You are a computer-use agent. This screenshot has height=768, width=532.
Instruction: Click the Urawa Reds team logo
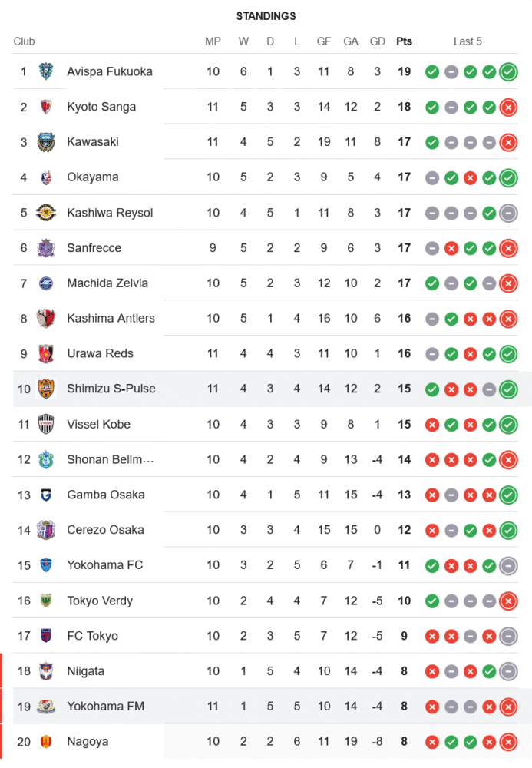point(46,354)
